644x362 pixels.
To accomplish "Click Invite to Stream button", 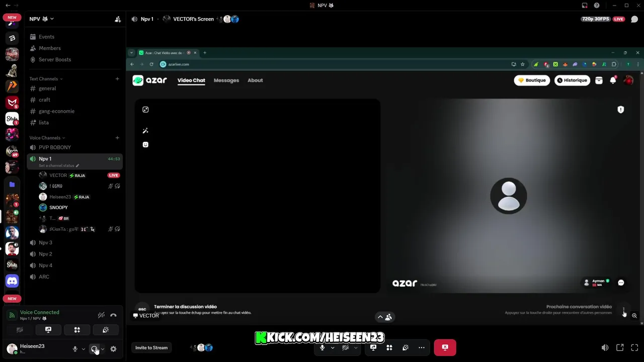I will [151, 347].
